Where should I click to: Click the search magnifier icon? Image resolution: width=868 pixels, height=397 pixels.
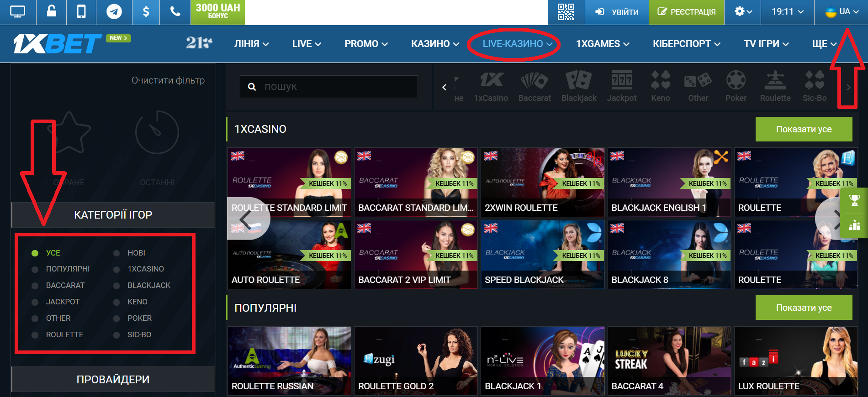(x=252, y=87)
